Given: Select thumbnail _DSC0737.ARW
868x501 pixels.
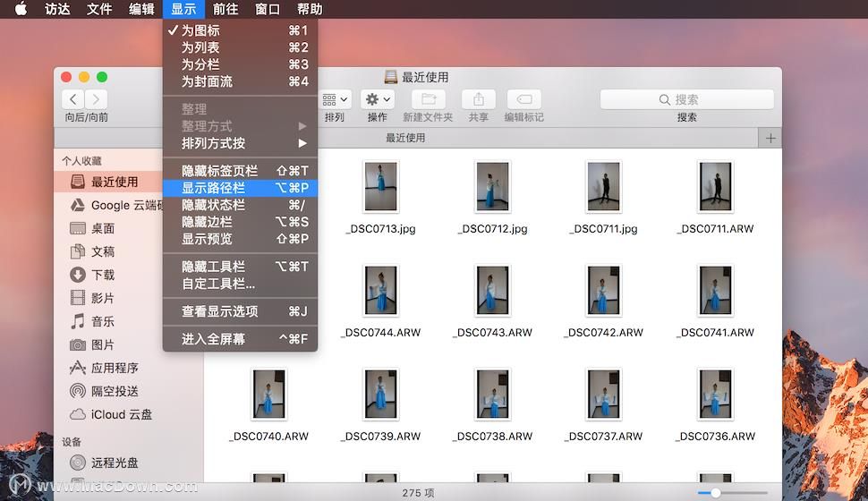Looking at the screenshot, I should click(604, 394).
